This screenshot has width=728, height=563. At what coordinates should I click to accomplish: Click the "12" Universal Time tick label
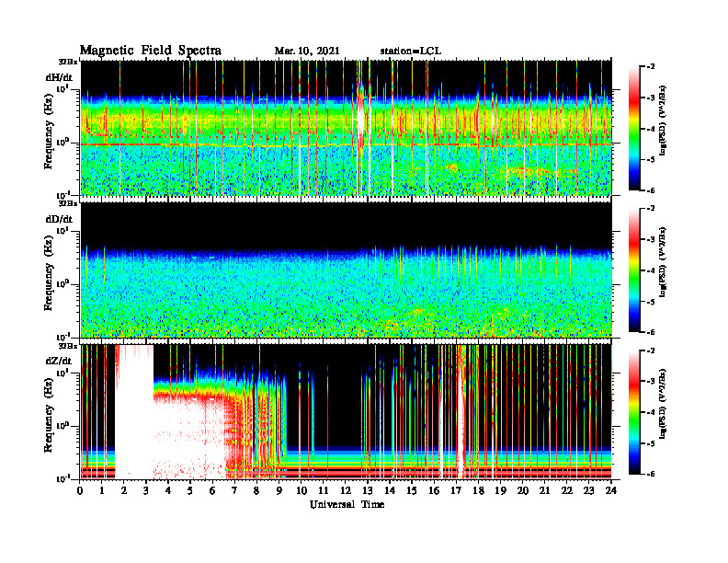tap(346, 490)
